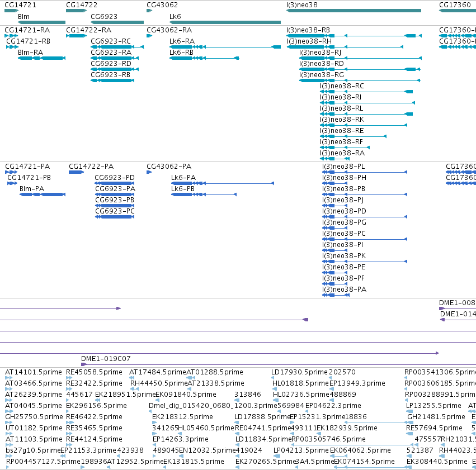This screenshot has height=470, width=476.
Task: Open transcript CG43062-RA
Action: click(x=169, y=30)
